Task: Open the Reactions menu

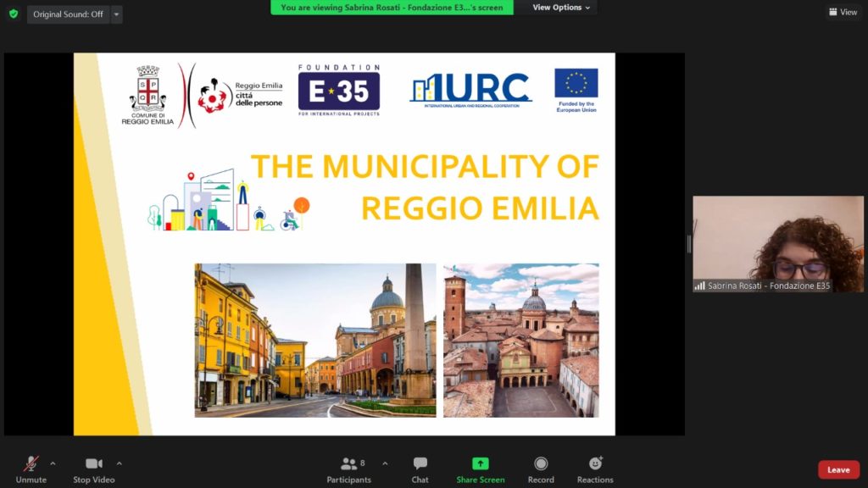Action: point(595,469)
